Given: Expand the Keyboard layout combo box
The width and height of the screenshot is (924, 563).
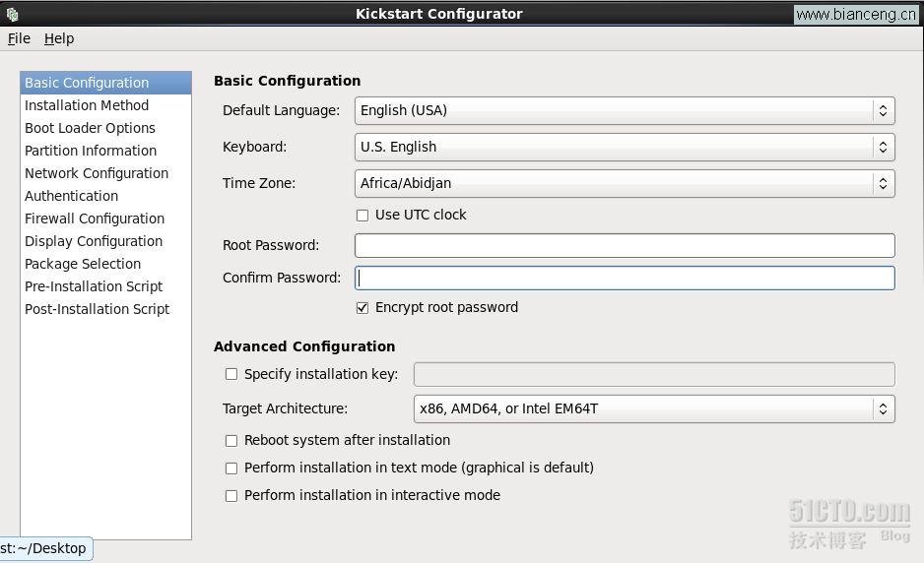Looking at the screenshot, I should (x=625, y=148).
